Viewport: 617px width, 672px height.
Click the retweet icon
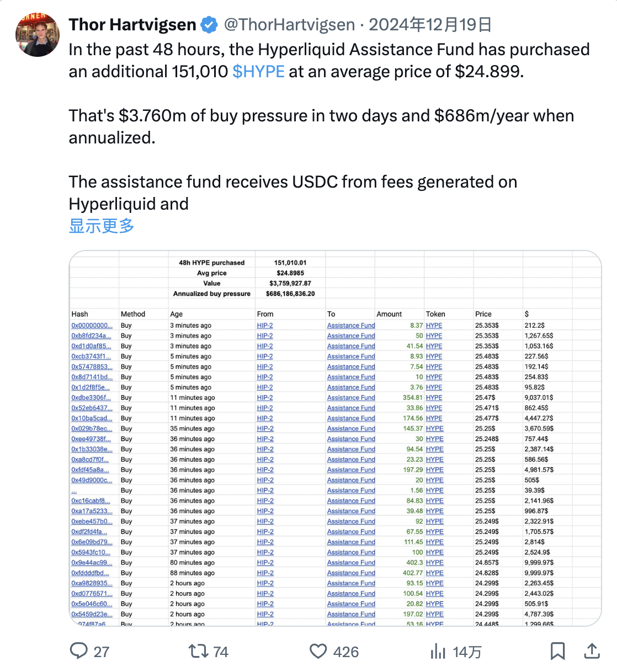point(198,651)
